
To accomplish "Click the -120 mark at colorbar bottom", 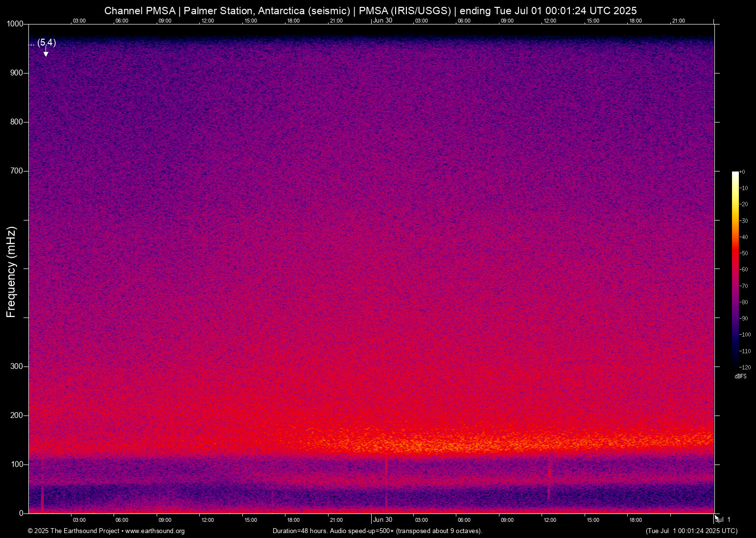I will tap(745, 367).
